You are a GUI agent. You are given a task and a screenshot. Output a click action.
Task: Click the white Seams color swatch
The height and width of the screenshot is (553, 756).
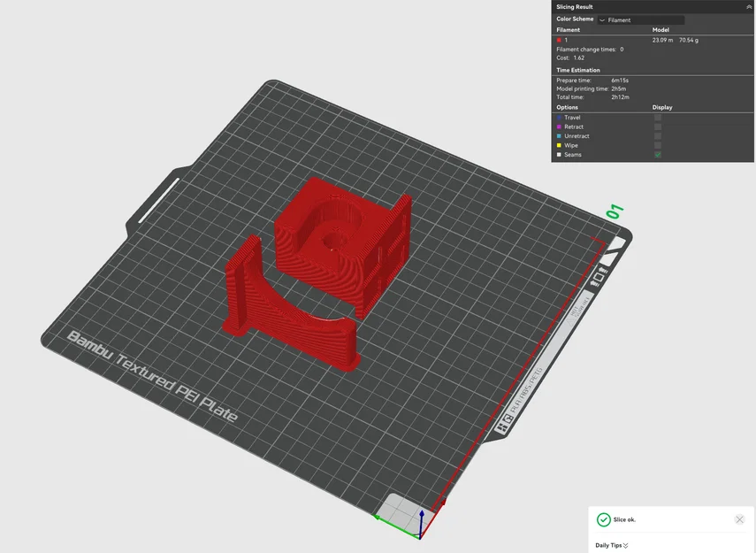pyautogui.click(x=559, y=155)
